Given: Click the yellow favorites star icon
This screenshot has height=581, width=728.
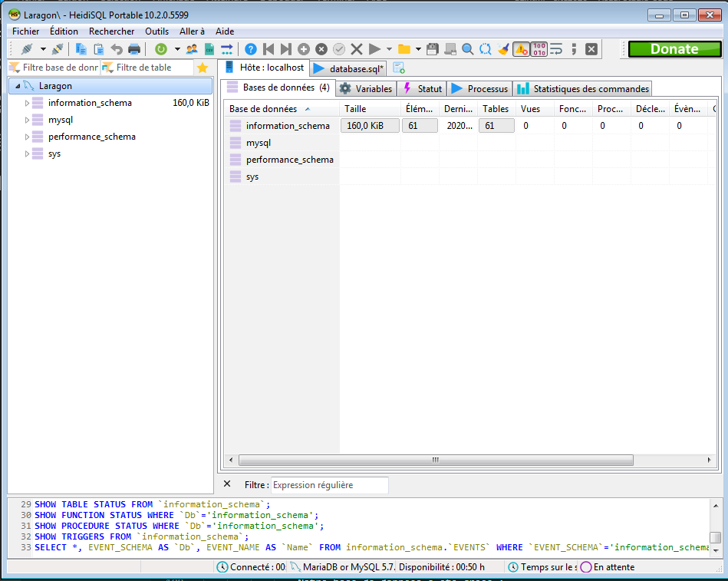Looking at the screenshot, I should pos(203,68).
